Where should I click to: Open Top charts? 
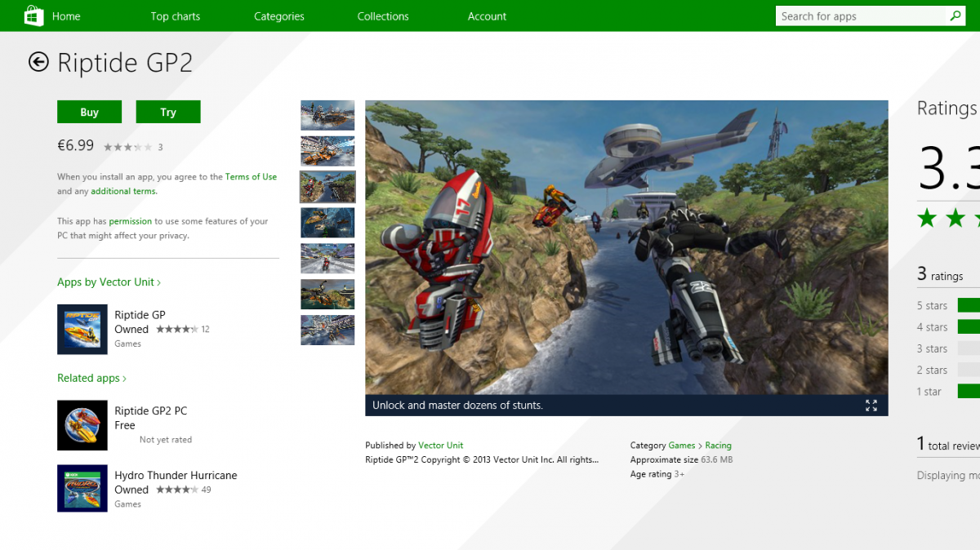click(176, 16)
